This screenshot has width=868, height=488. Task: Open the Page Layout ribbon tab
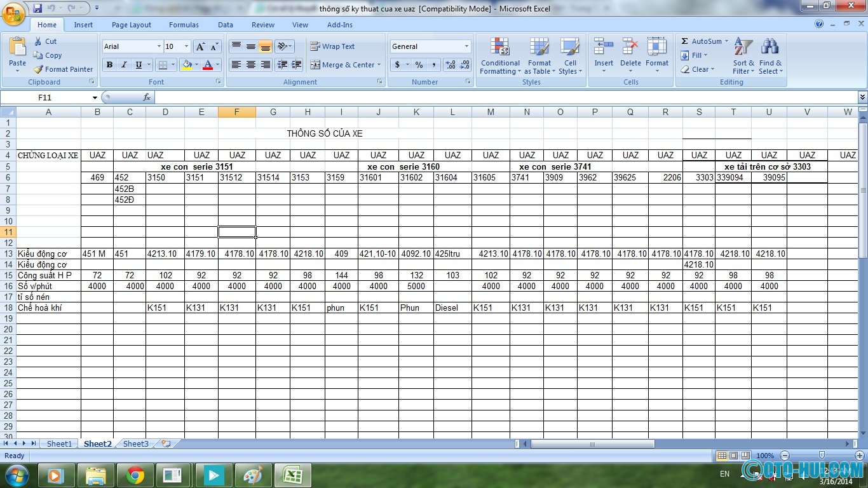(132, 25)
